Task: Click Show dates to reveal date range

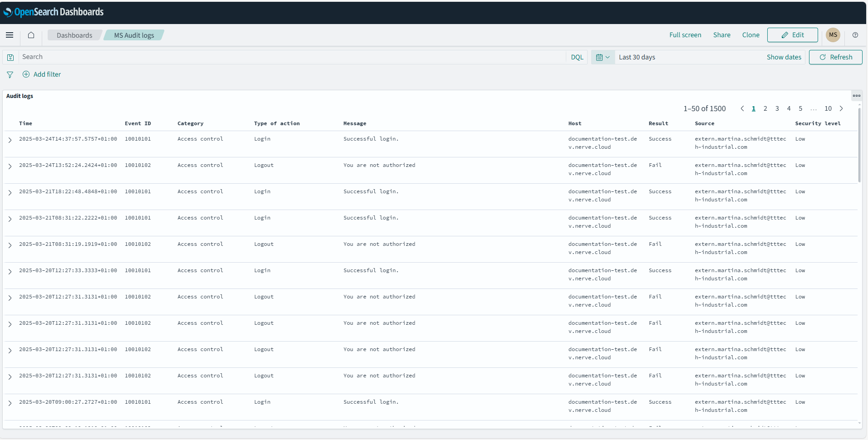Action: (783, 57)
